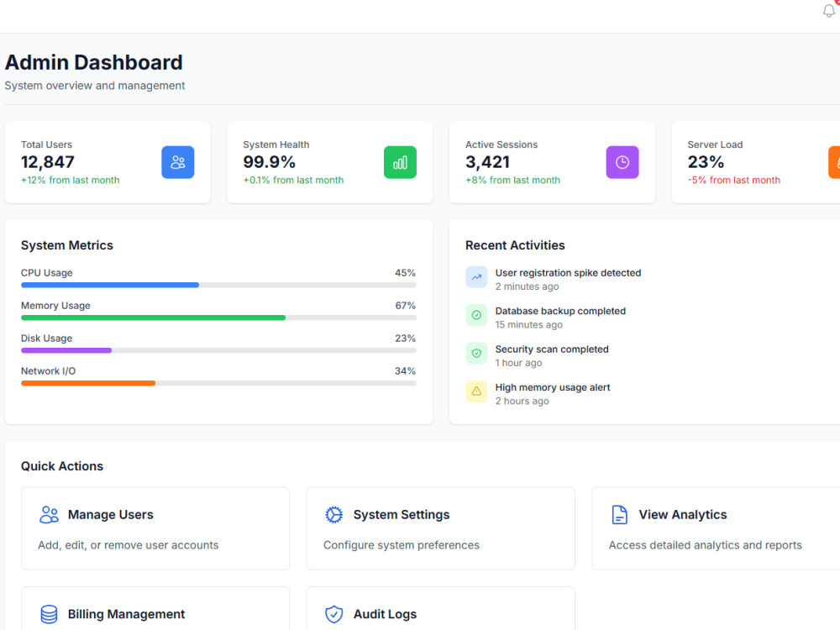Click the green System Health chart icon
This screenshot has height=630, width=840.
coord(400,162)
